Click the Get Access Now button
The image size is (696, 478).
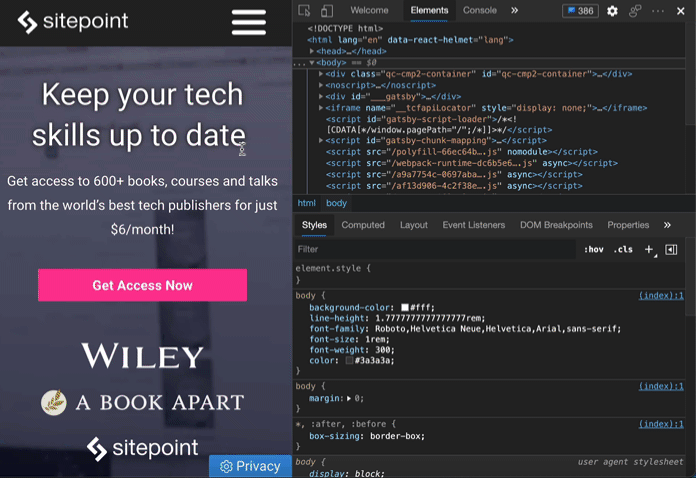142,285
